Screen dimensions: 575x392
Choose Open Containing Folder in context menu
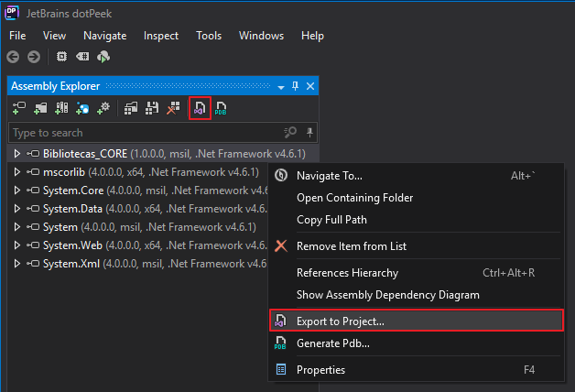[x=417, y=198]
